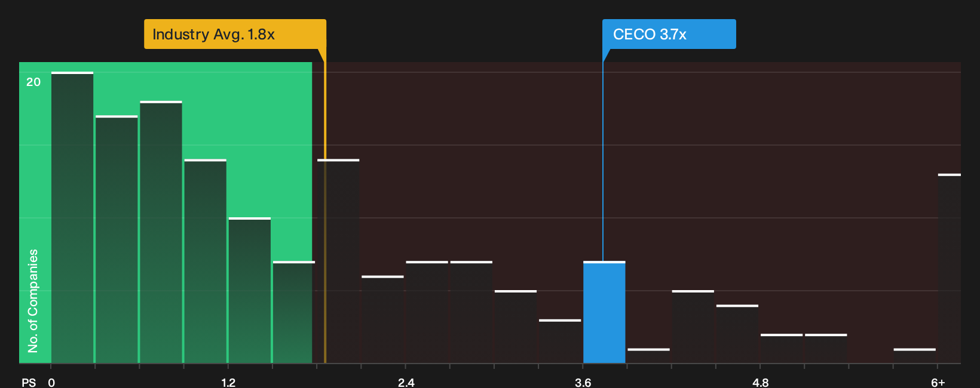Viewport: 980px width, 388px height.
Task: Click the Industry Avg. 1.8x label
Action: [235, 34]
